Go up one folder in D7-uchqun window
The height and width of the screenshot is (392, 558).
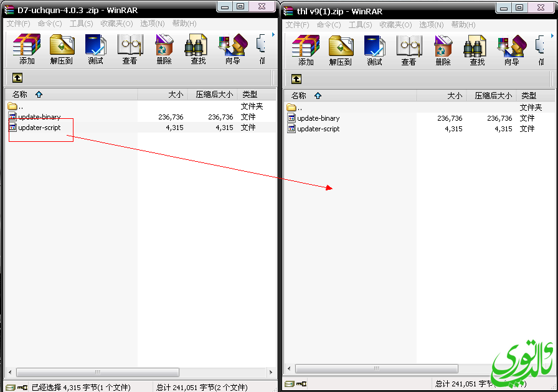coord(17,78)
